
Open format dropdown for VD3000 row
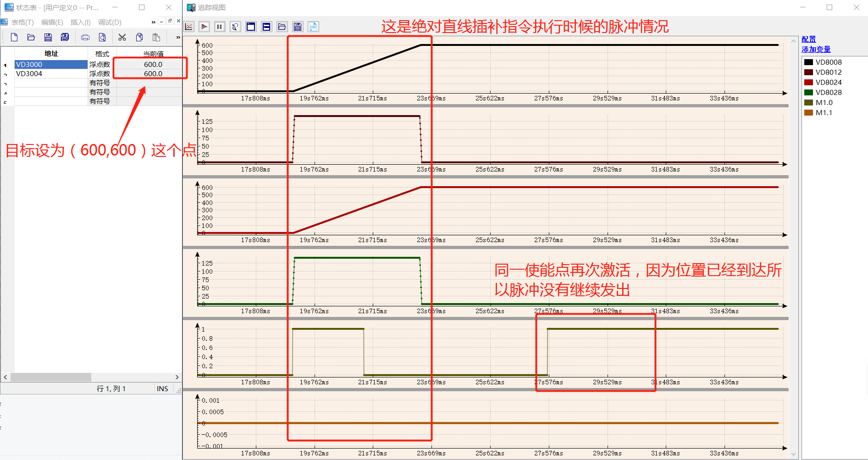pyautogui.click(x=102, y=65)
